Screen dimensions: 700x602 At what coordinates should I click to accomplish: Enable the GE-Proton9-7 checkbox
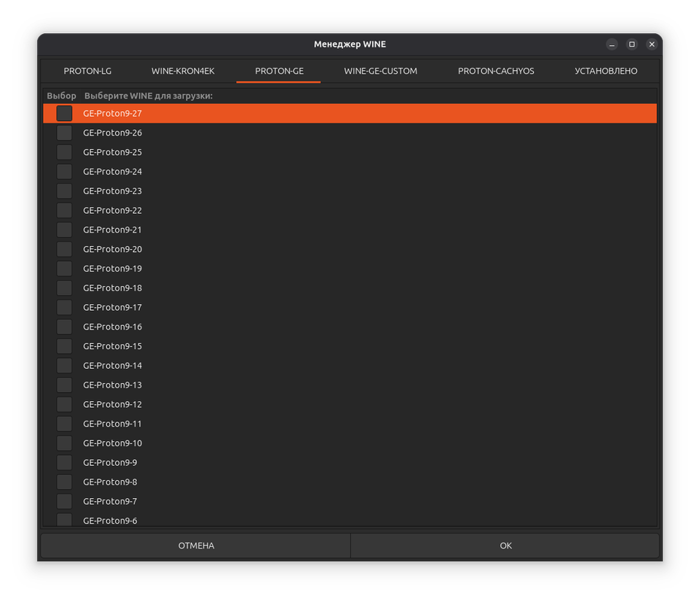[x=65, y=501]
